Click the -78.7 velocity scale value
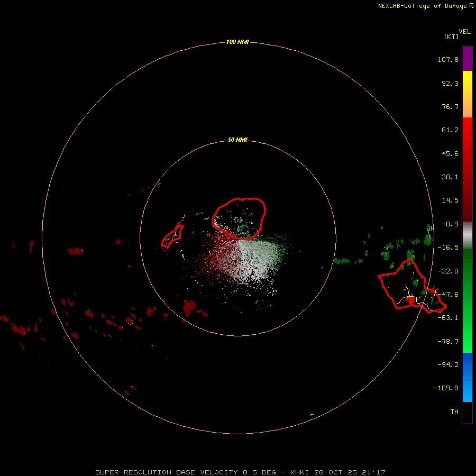476x476 pixels. click(448, 342)
